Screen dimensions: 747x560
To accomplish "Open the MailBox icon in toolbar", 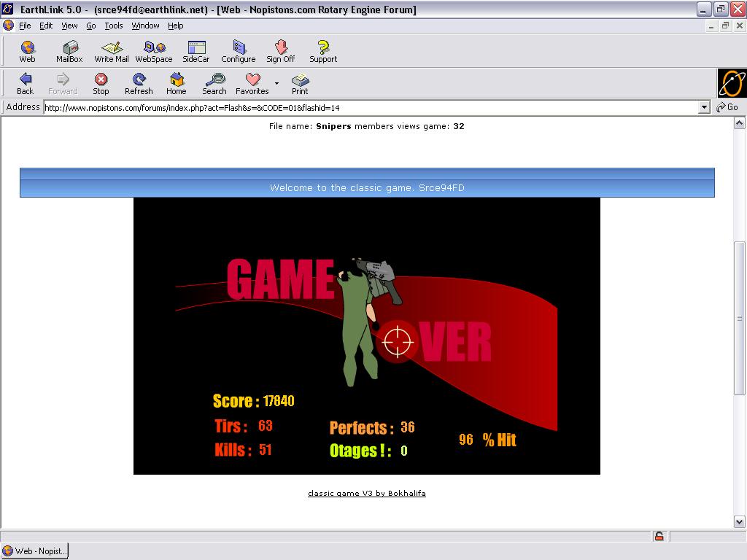I will pyautogui.click(x=69, y=51).
